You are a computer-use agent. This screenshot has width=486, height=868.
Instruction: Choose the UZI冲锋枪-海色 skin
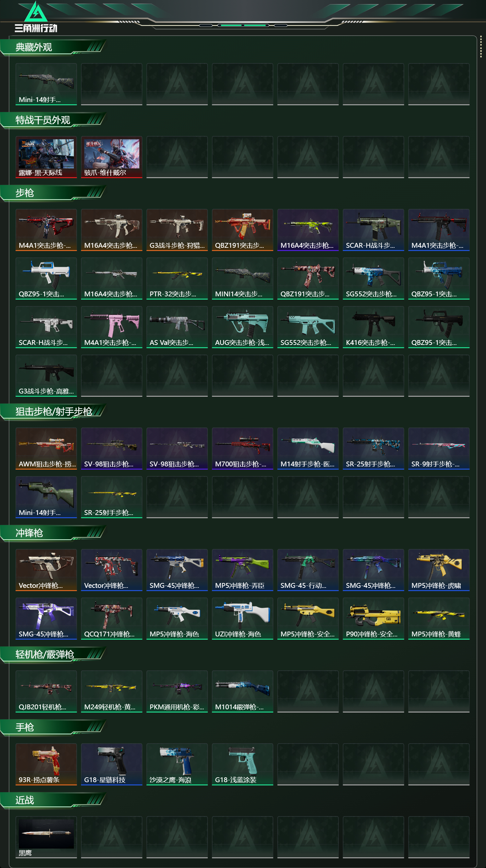point(242,619)
